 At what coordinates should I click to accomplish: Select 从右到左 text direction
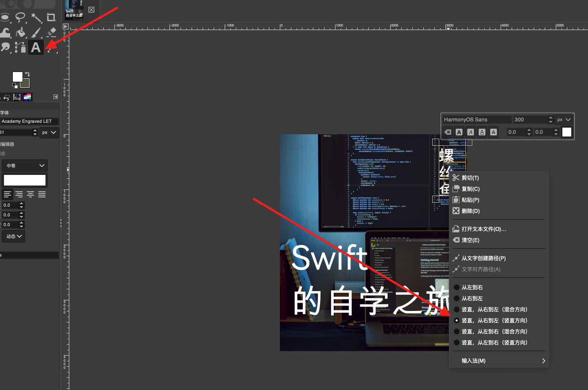tap(499, 298)
